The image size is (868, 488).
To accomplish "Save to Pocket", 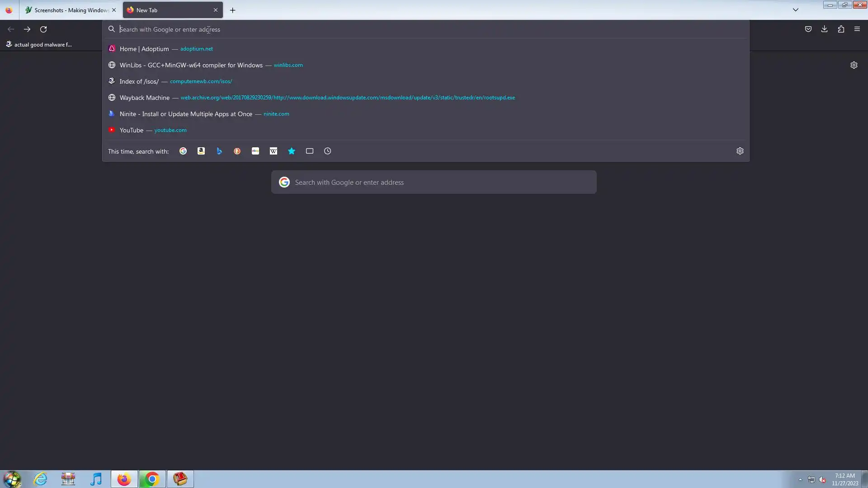I will tap(808, 29).
